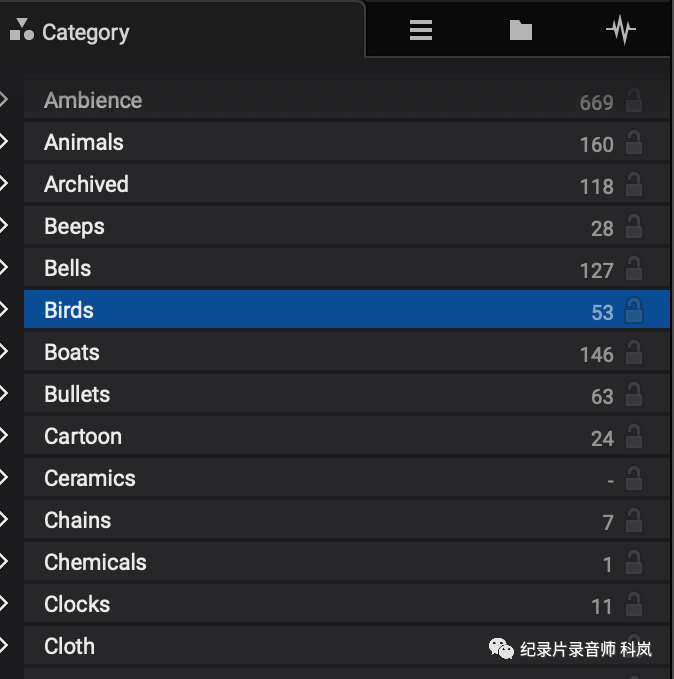
Task: Toggle lock for Animals category
Action: [634, 142]
